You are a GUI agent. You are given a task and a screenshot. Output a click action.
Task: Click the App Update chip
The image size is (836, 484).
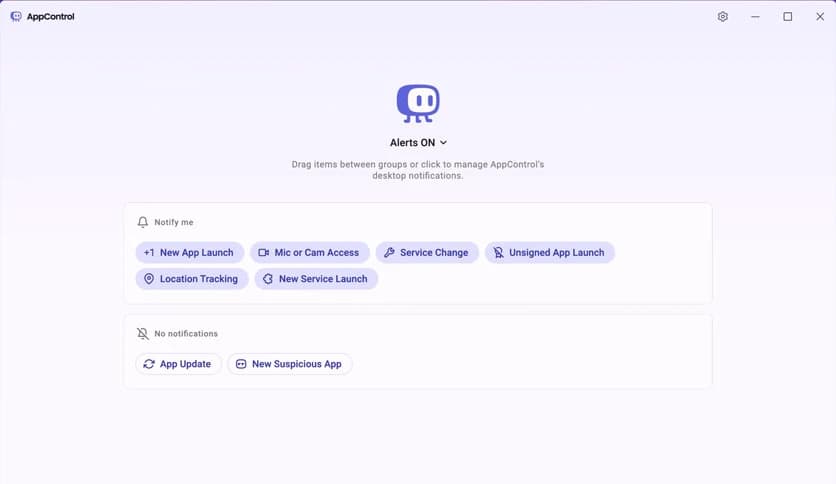point(179,364)
